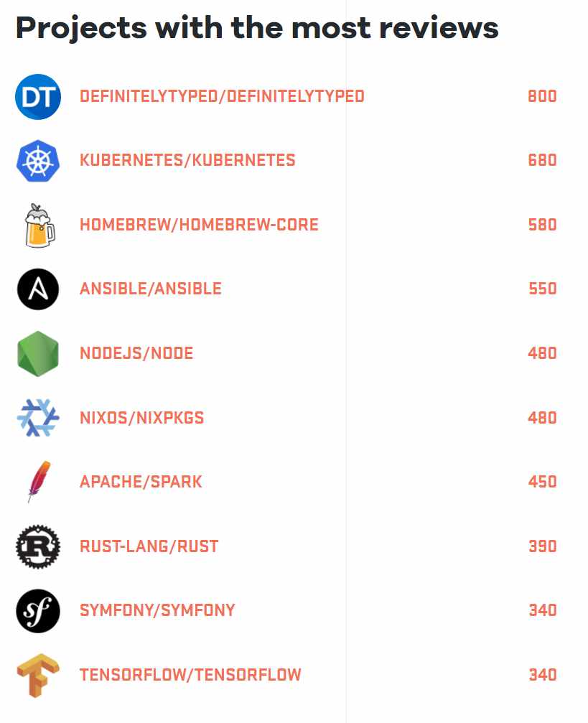The width and height of the screenshot is (588, 723).
Task: Select the ANSIBLE/ANSIBLE repository link
Action: click(151, 289)
